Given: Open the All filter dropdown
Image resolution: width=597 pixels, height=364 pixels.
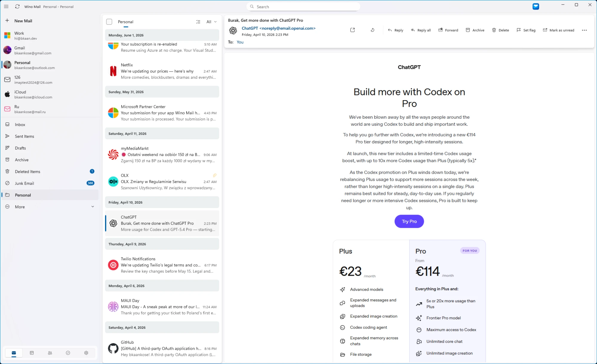Looking at the screenshot, I should pyautogui.click(x=211, y=22).
